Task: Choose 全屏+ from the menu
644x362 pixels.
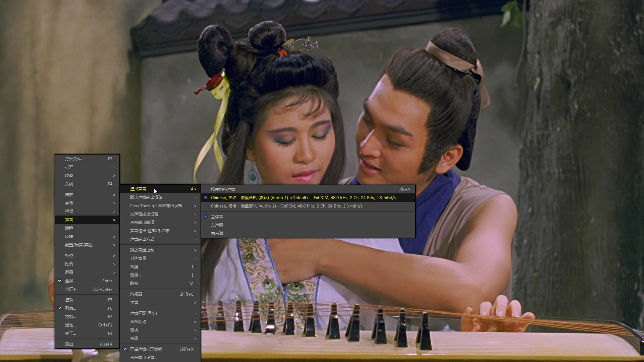Action: [x=87, y=289]
